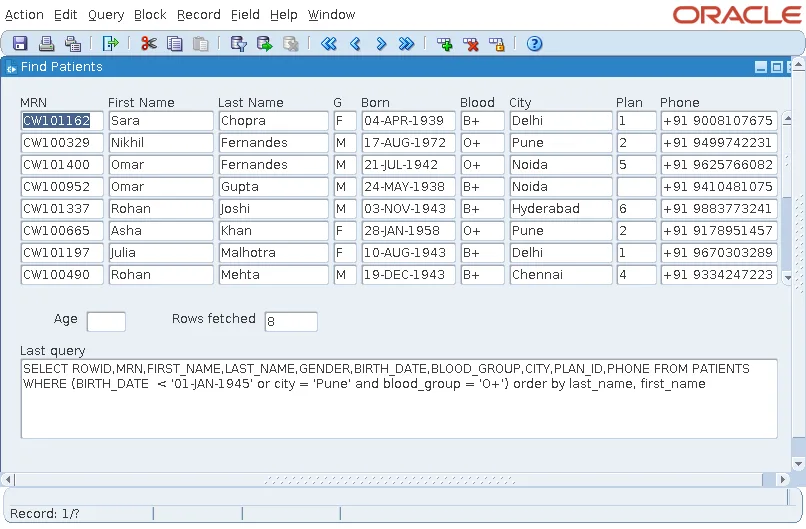Click phone cell +91 9334247223

click(x=719, y=275)
